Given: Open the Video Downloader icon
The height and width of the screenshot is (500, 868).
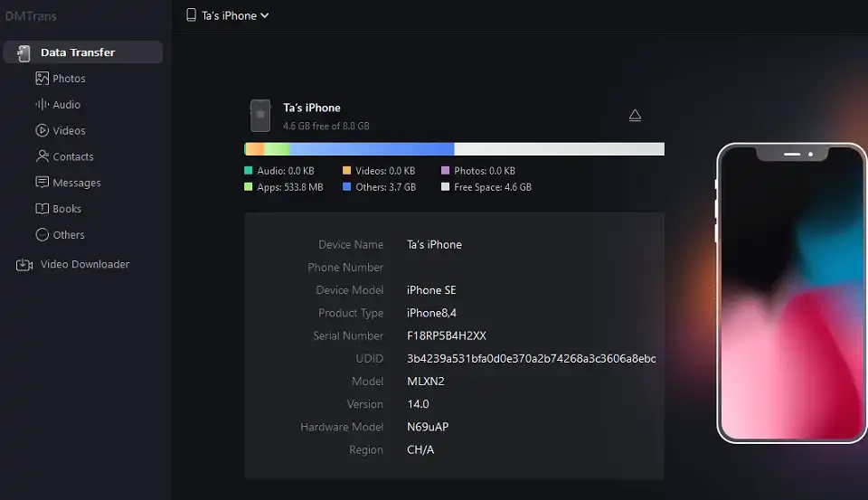Looking at the screenshot, I should click(x=24, y=265).
